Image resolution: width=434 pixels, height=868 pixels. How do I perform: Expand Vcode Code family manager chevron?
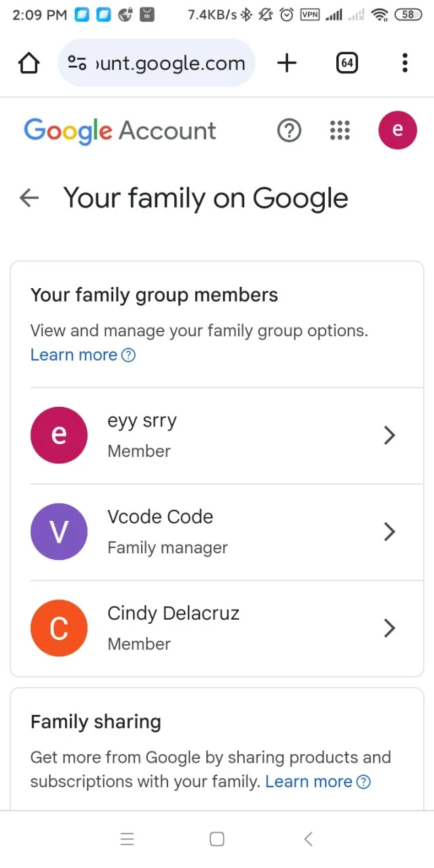(x=389, y=532)
